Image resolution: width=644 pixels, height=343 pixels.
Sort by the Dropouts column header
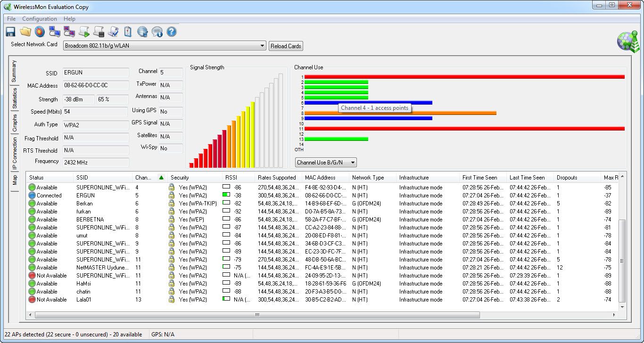point(577,178)
